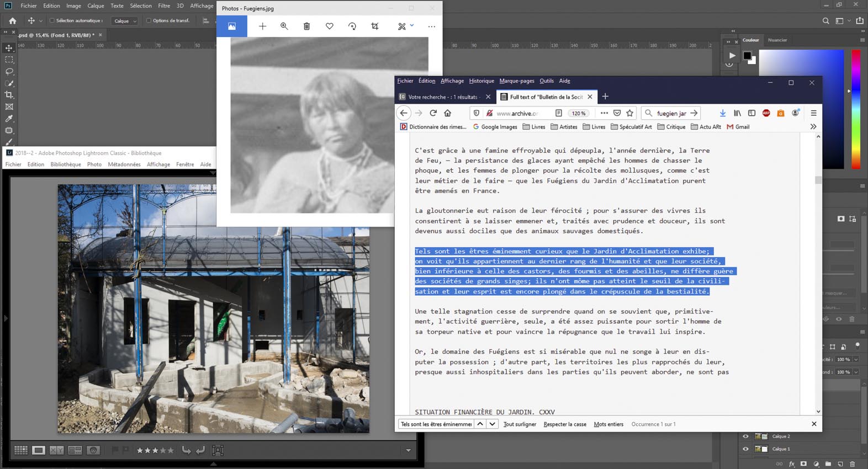Switch to Lightroom grid view
This screenshot has height=469, width=868.
[x=21, y=450]
